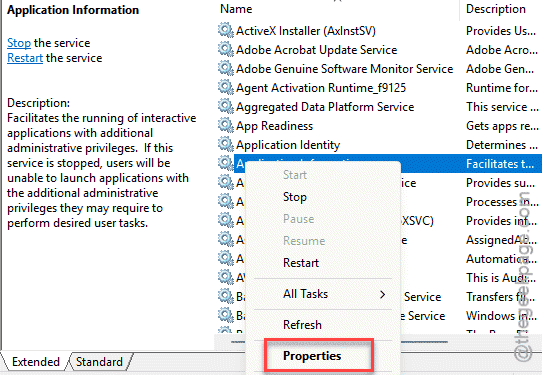Screen dimensions: 542x375
Task: Select the ActiveX Installer (AxInstSV) service
Action: (x=306, y=31)
